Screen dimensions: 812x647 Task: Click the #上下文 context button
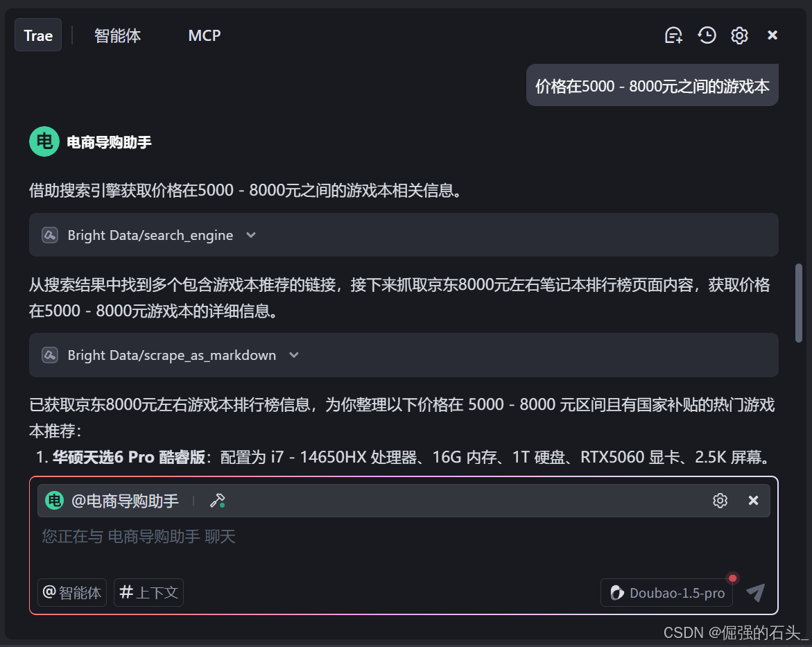pos(148,593)
